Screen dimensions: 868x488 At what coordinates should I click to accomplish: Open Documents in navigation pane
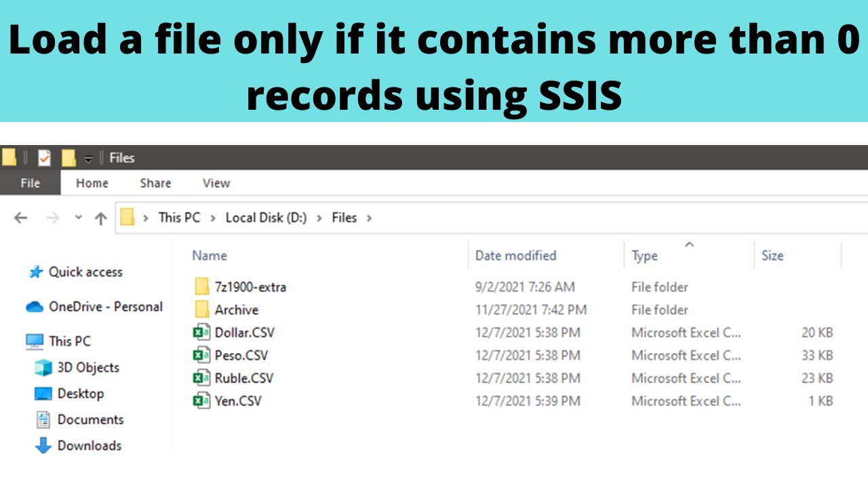pos(90,420)
